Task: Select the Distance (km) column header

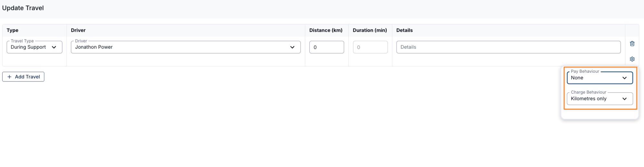Action: coord(326,30)
